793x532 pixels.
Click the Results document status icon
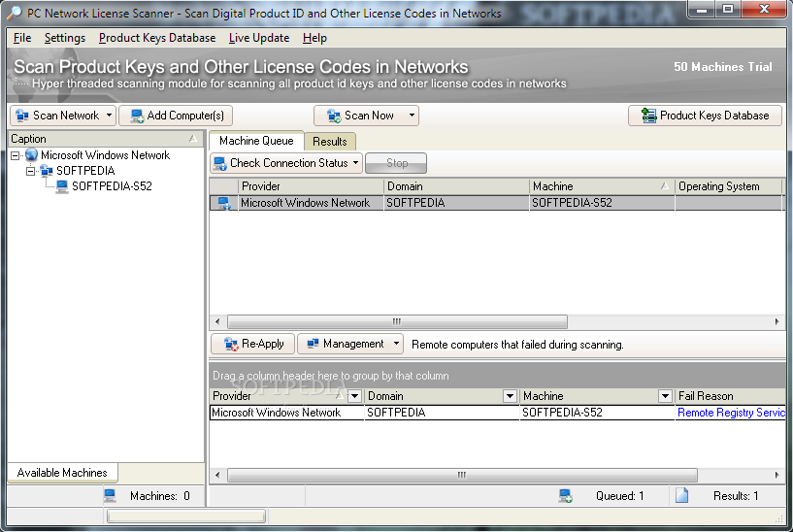(681, 495)
